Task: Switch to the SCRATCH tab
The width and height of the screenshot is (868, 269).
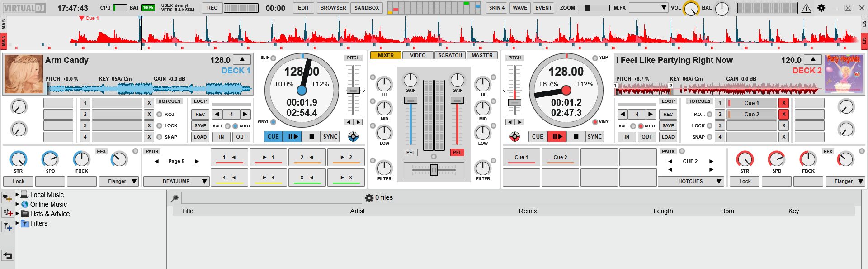Action: [450, 55]
